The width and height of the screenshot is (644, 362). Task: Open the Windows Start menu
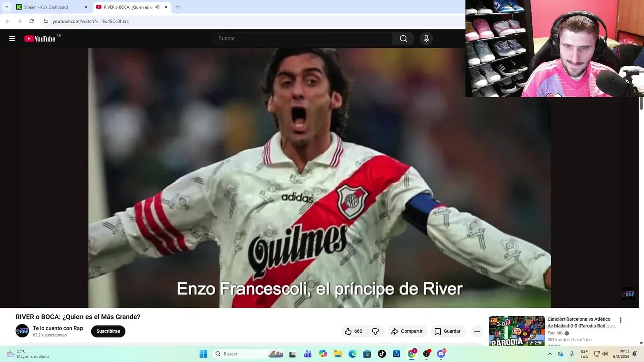pyautogui.click(x=203, y=354)
